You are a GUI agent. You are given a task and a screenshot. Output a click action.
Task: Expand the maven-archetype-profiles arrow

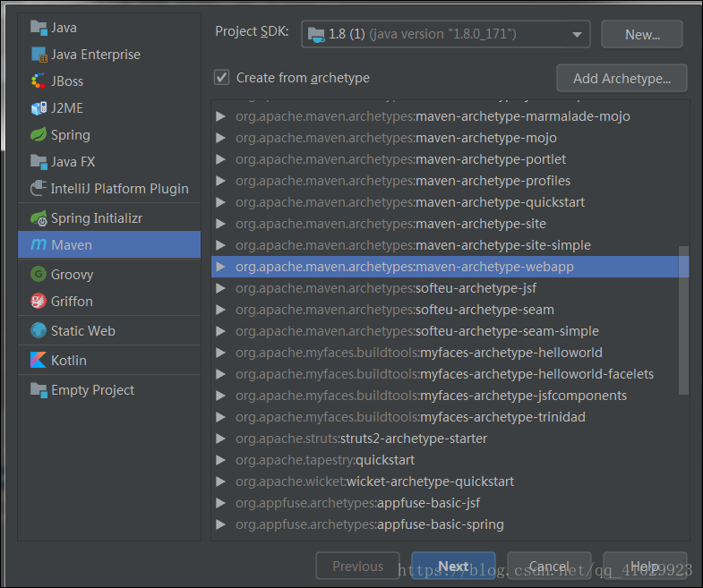tap(220, 181)
